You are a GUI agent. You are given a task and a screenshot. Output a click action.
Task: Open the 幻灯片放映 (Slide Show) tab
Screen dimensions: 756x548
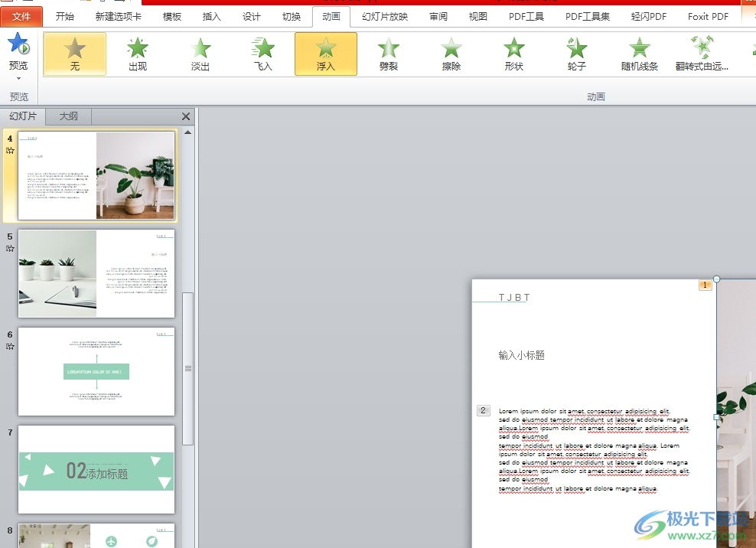[x=385, y=16]
